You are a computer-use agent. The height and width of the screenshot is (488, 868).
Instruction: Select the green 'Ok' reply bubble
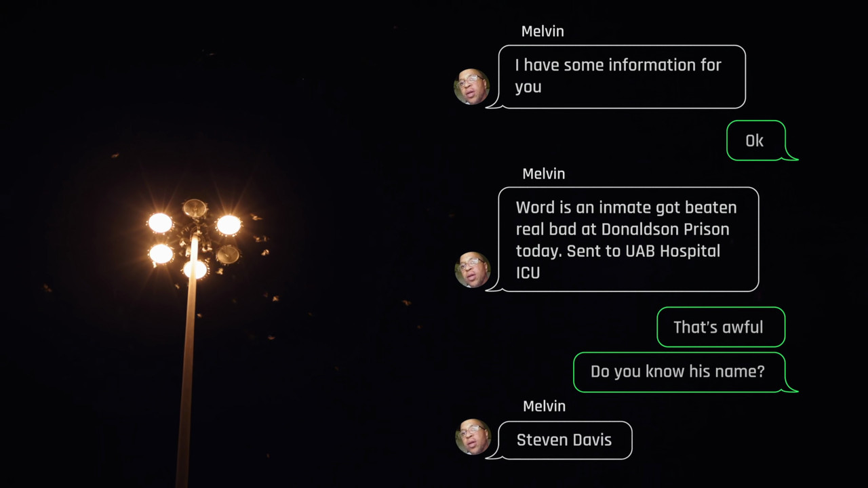pyautogui.click(x=756, y=140)
